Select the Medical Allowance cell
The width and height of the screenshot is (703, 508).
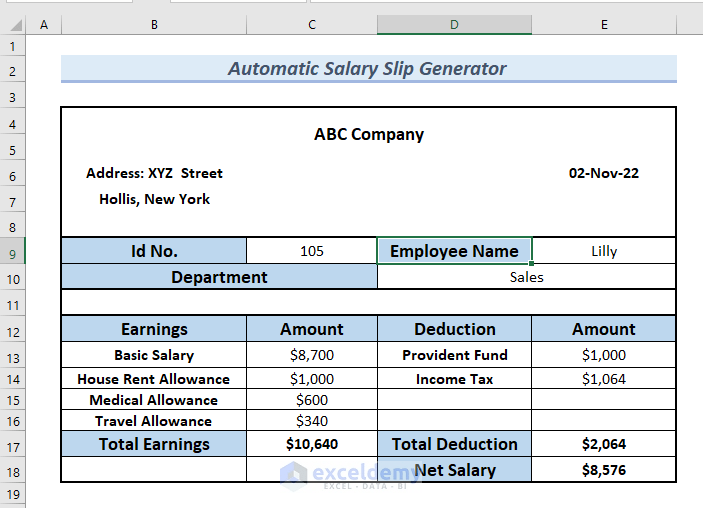tap(154, 400)
